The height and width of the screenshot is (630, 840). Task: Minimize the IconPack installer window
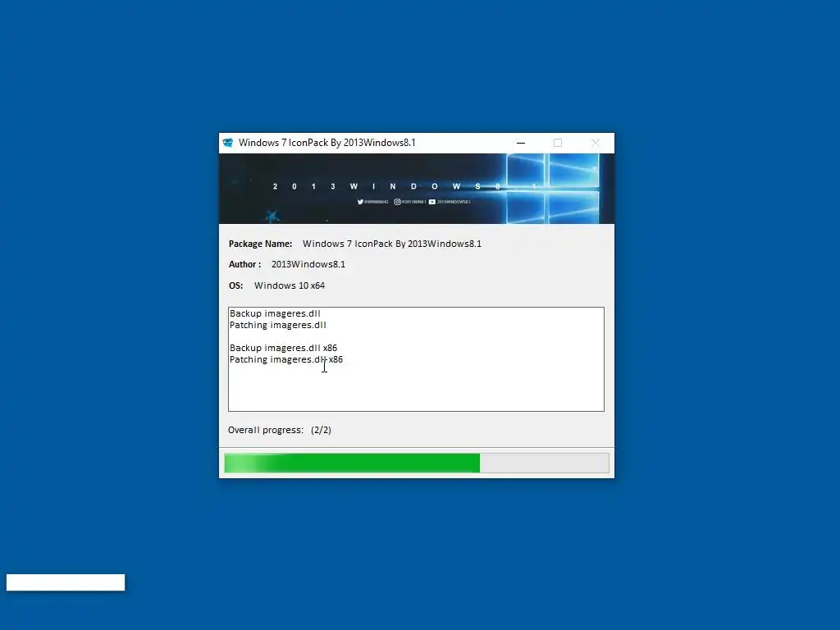tap(521, 143)
